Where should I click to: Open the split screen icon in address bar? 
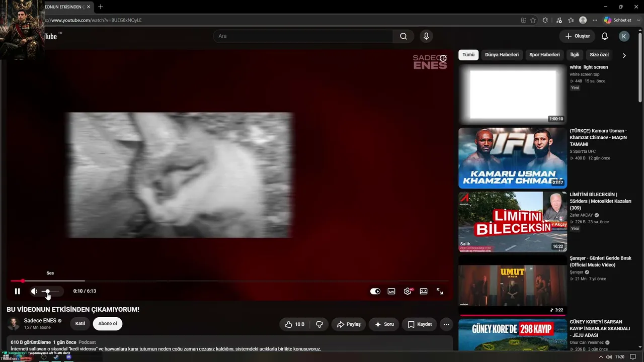tap(523, 20)
